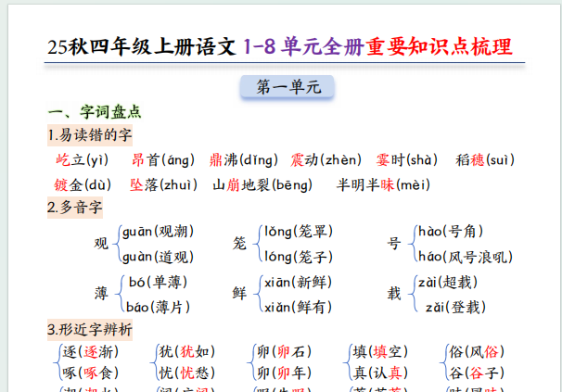Select the word 鼎沸(dǐng)
Screen dimensions: 562x392
(x=243, y=159)
